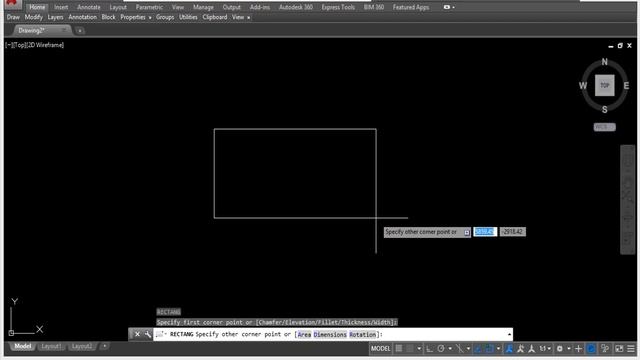640x360 pixels.
Task: Open ribbon minimize options icon
Action: pos(449,7)
